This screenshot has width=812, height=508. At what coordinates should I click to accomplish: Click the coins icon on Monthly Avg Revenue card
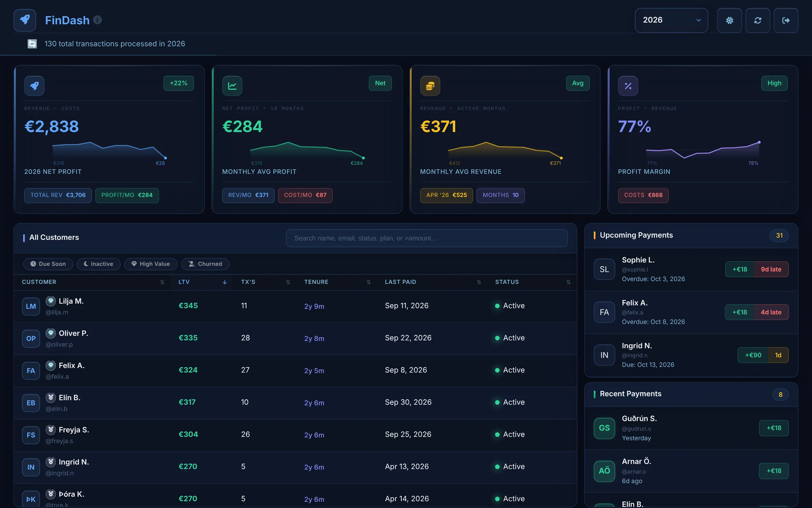(430, 86)
